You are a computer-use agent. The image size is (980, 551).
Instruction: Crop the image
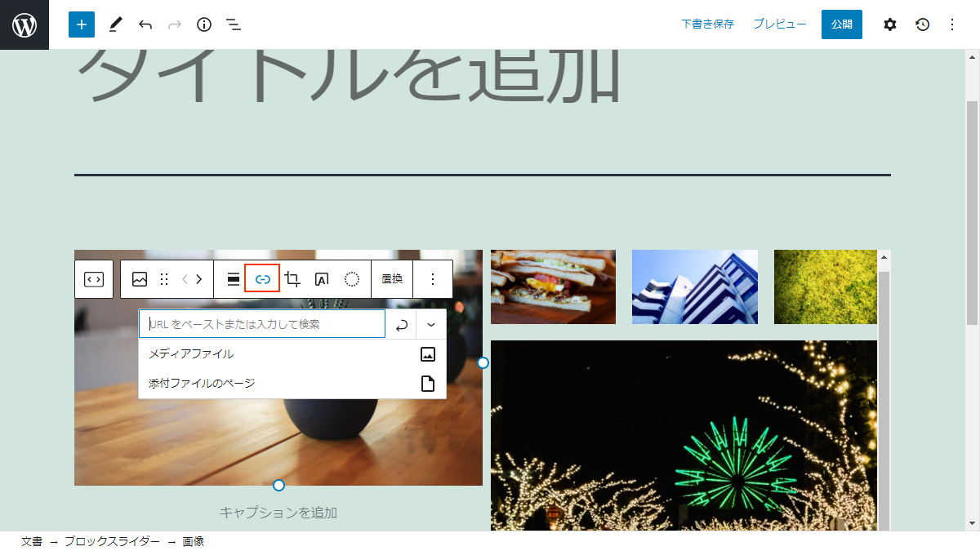(x=292, y=279)
